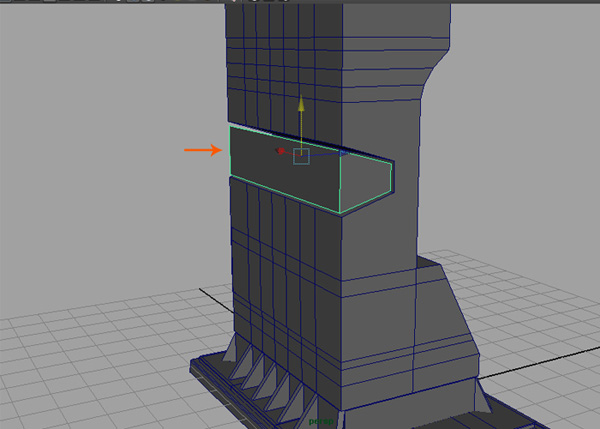Click the yellow Y-axis manipulator shaft
This screenshot has height=429, width=600.
[x=301, y=128]
